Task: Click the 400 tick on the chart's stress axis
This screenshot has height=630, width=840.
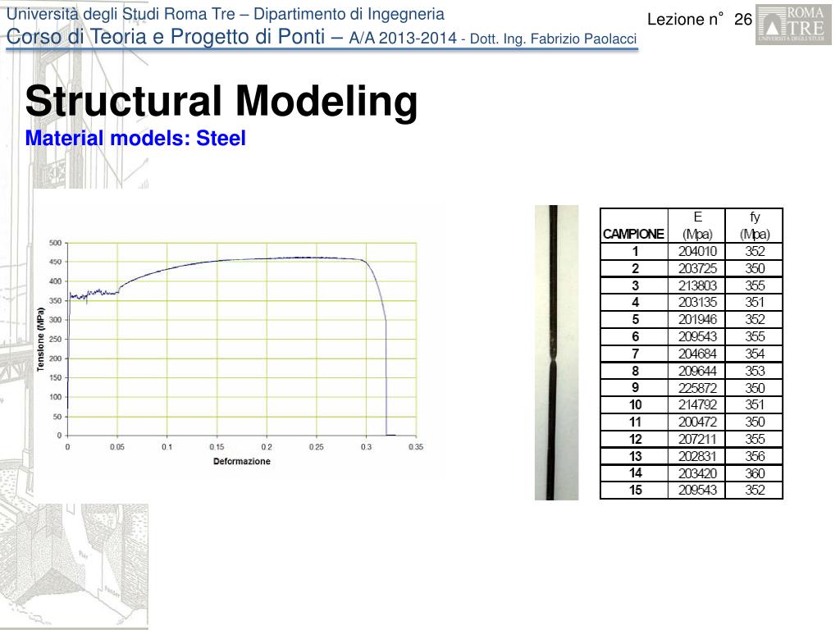Action: point(56,281)
